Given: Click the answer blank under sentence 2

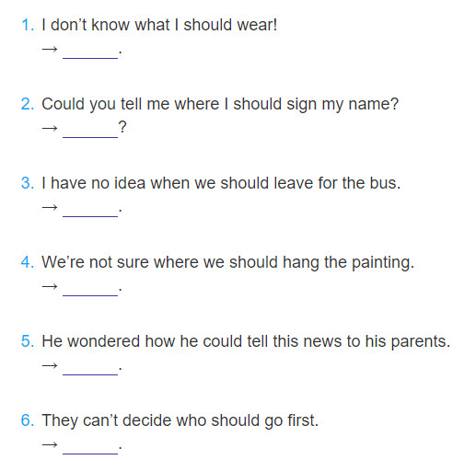Looking at the screenshot, I should [x=90, y=132].
